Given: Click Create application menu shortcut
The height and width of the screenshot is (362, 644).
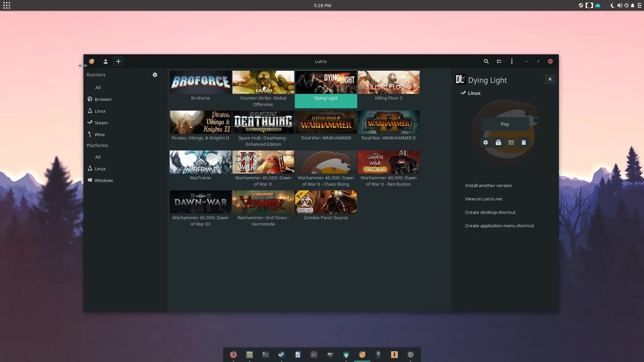Looking at the screenshot, I should point(499,226).
